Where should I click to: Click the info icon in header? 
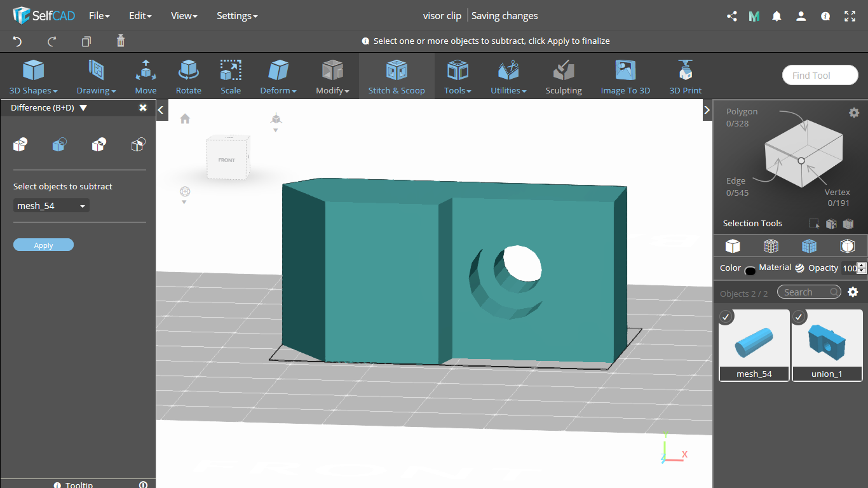825,17
